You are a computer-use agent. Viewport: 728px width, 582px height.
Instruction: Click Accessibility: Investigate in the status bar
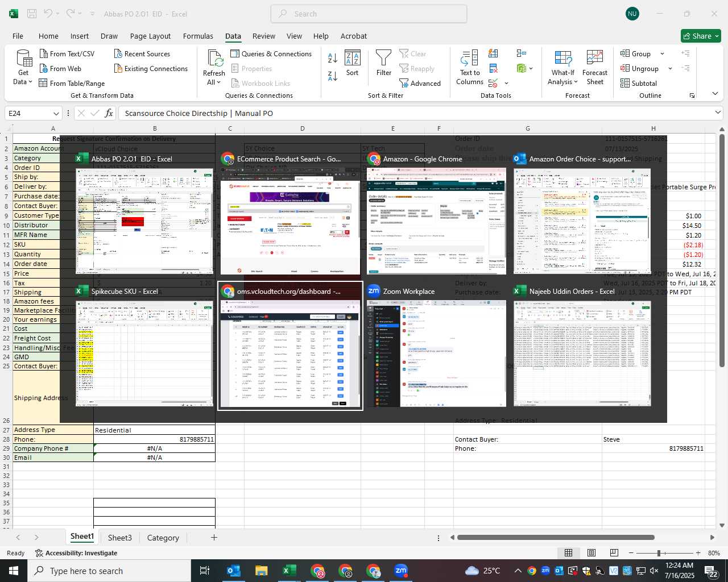pos(76,553)
